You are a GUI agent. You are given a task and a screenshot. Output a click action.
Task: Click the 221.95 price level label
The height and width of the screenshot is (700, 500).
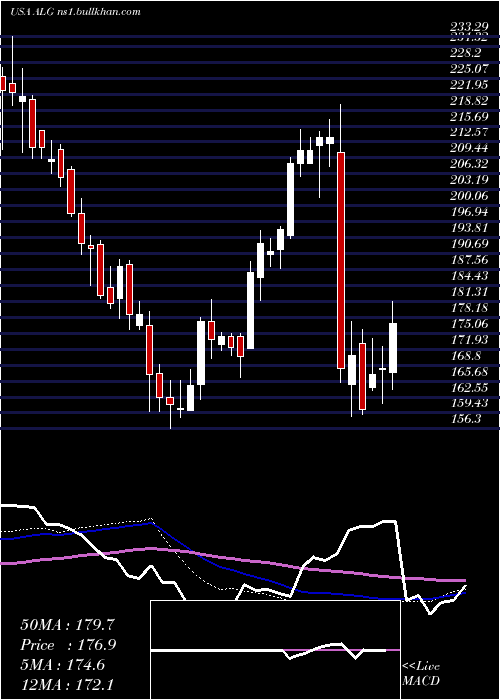[x=469, y=85]
